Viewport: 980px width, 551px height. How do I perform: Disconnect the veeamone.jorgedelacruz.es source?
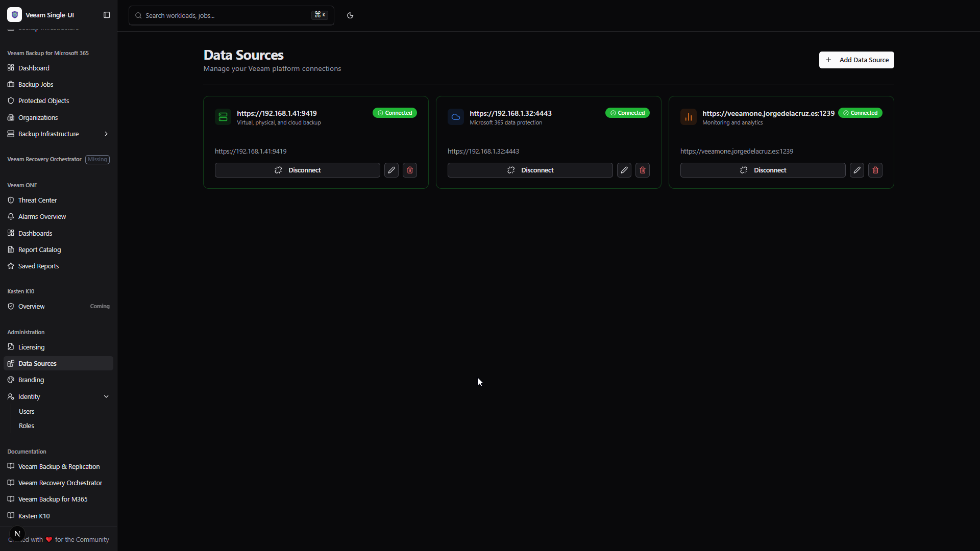pyautogui.click(x=763, y=170)
